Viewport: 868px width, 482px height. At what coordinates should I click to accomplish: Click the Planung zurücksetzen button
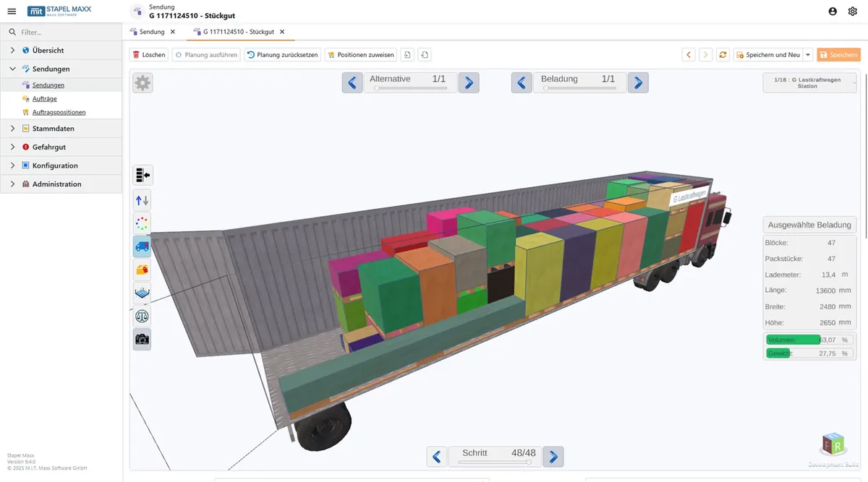coord(282,55)
